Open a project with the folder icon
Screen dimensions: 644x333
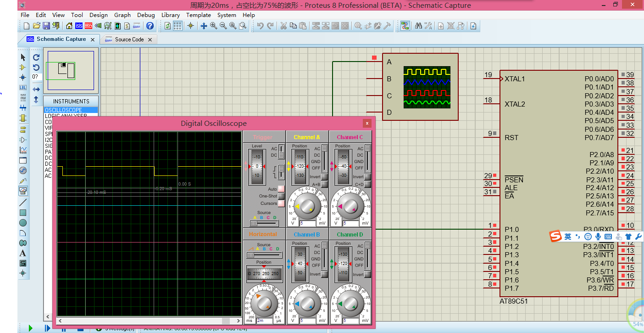click(36, 26)
